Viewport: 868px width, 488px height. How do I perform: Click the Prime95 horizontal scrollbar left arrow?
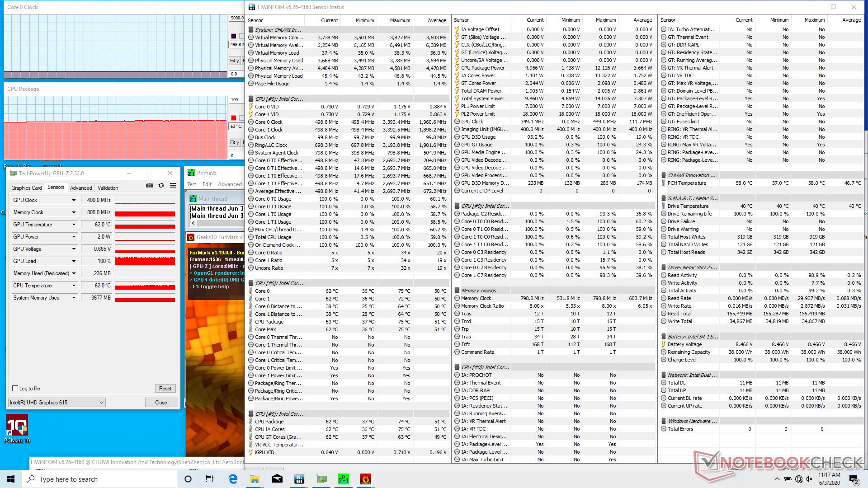(193, 223)
